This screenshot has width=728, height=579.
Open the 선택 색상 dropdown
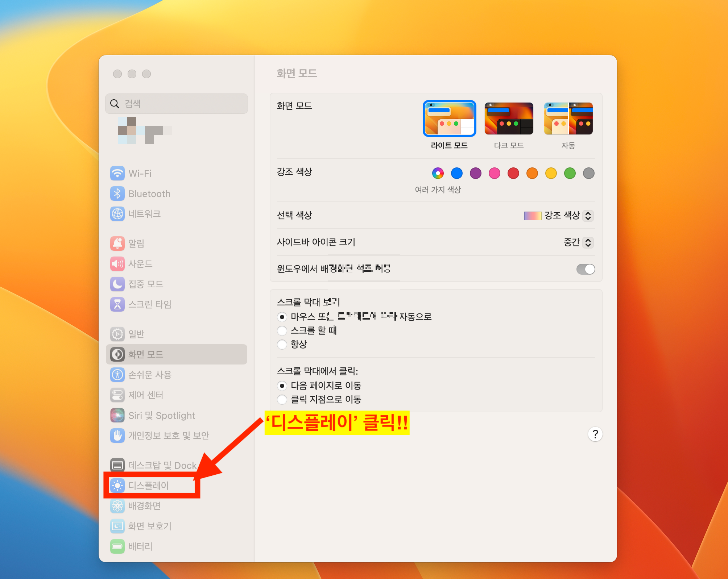point(588,216)
